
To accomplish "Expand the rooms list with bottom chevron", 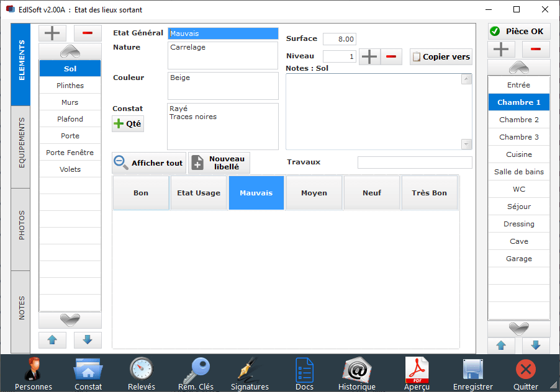I will [x=518, y=329].
